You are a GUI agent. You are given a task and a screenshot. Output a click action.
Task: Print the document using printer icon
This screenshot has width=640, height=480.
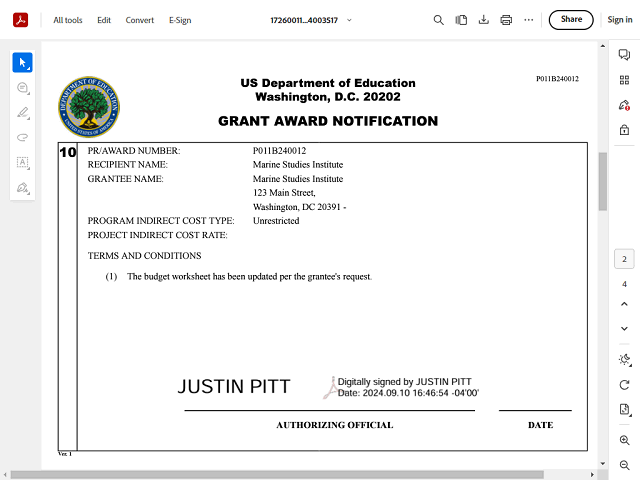coord(506,20)
